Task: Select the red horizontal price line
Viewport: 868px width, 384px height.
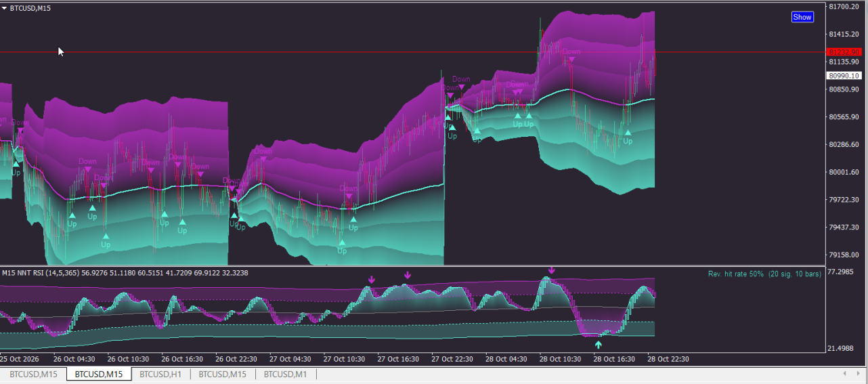Action: pos(412,51)
